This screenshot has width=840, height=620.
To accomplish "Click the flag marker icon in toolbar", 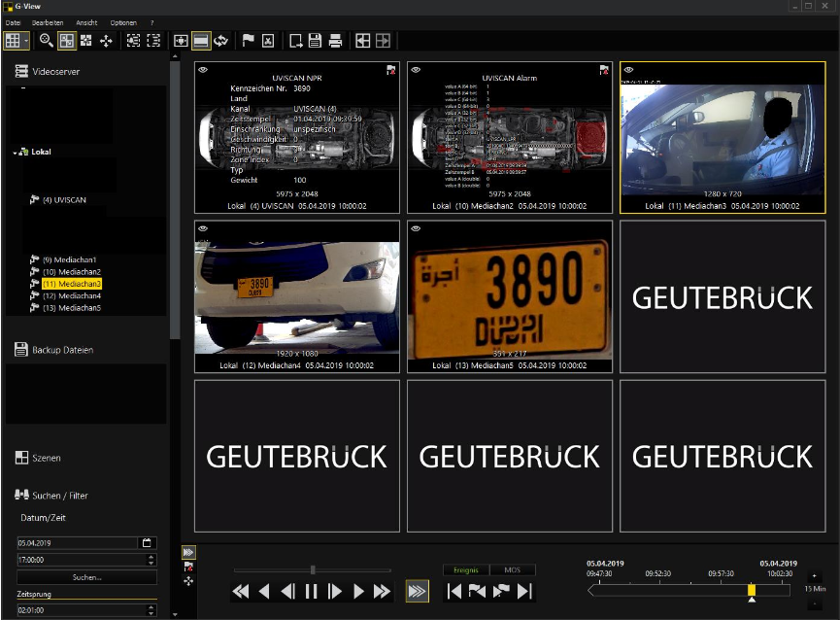I will tap(248, 41).
